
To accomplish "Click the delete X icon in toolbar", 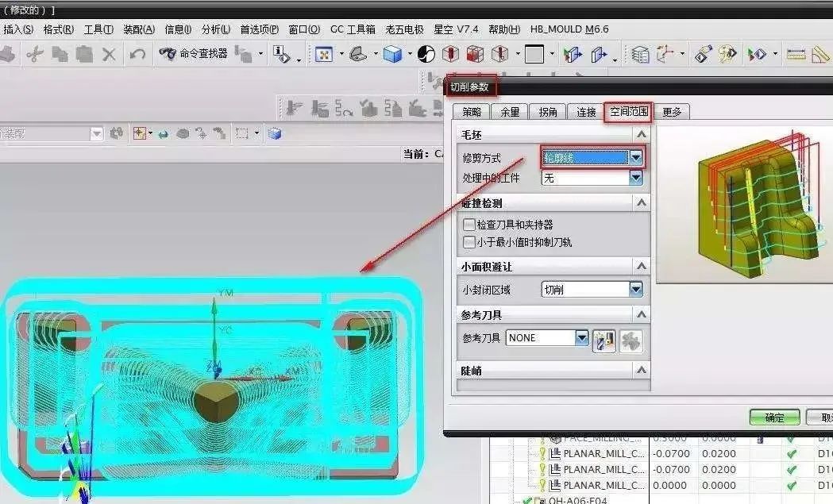I will pos(109,54).
